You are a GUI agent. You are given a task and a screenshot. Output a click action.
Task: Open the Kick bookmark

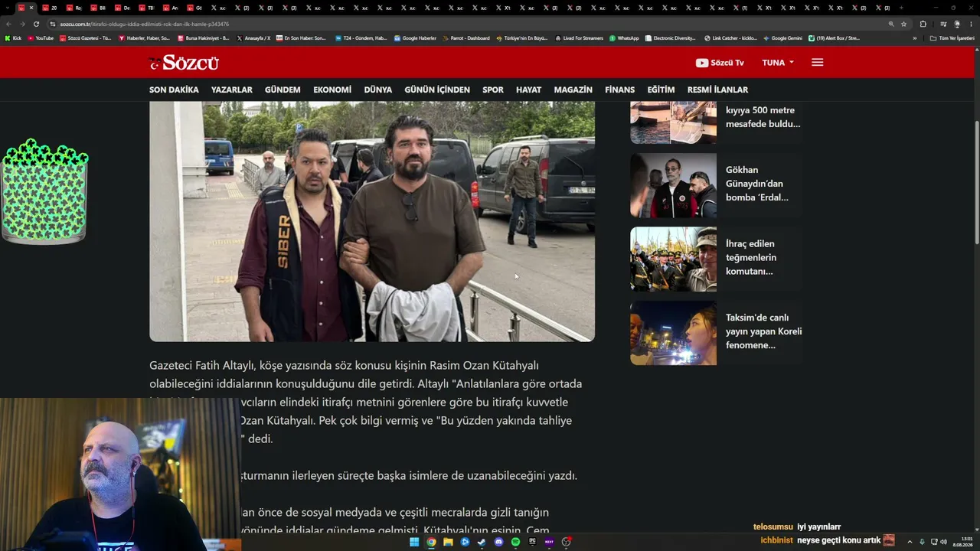click(x=13, y=37)
